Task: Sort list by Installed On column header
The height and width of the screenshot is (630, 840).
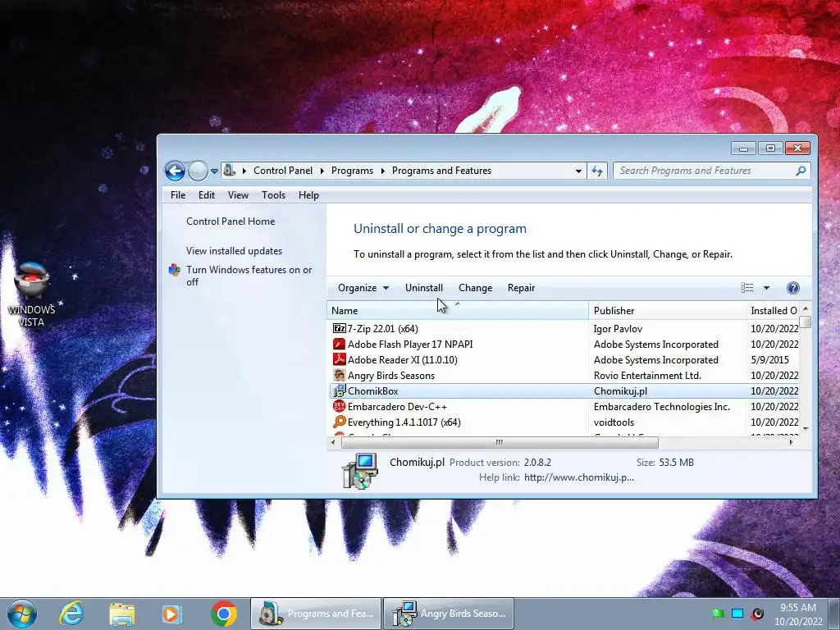Action: 773,311
